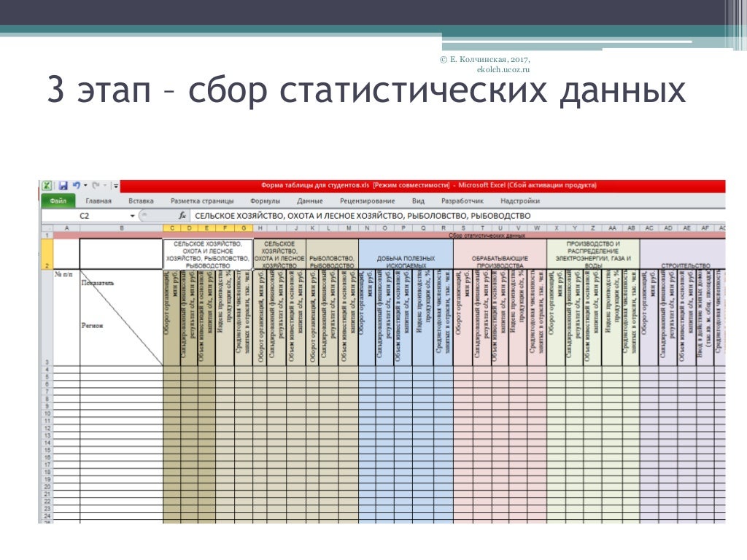The image size is (747, 560).
Task: Select column N header
Action: [x=367, y=228]
